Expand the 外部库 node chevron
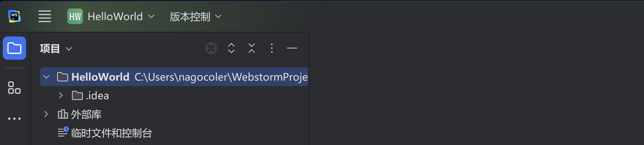The width and height of the screenshot is (644, 145). click(46, 114)
